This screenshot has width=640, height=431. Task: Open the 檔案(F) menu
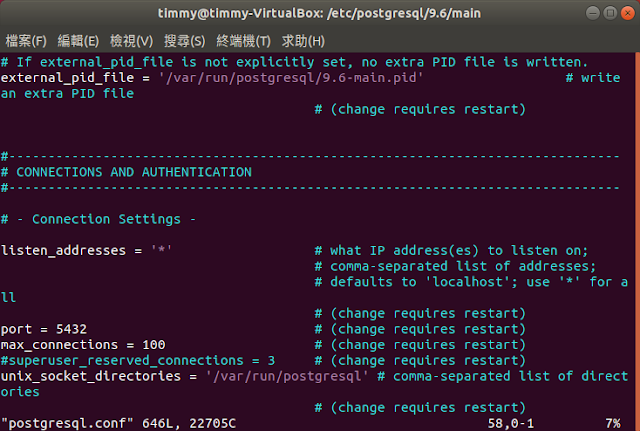pos(26,41)
